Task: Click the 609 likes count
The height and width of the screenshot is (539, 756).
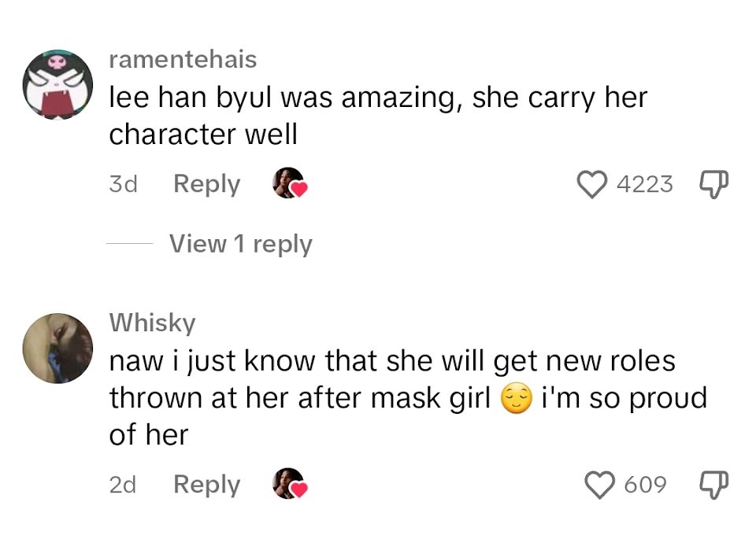Action: [x=646, y=485]
